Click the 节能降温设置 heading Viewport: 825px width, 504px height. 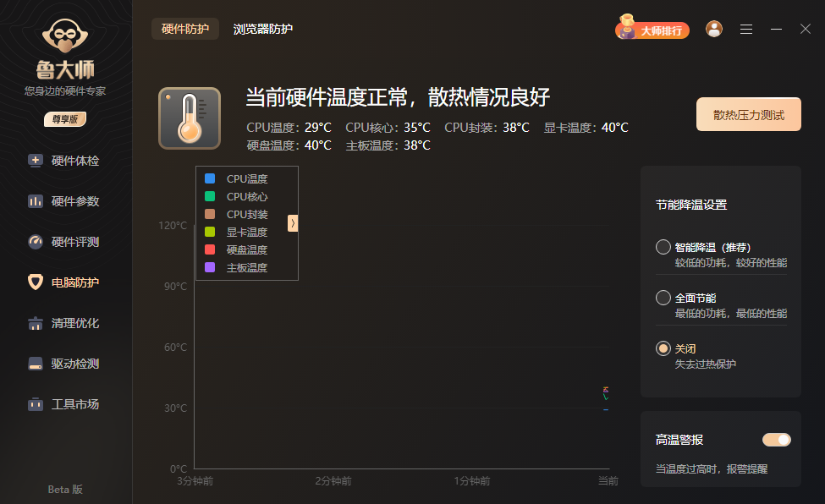pyautogui.click(x=691, y=205)
